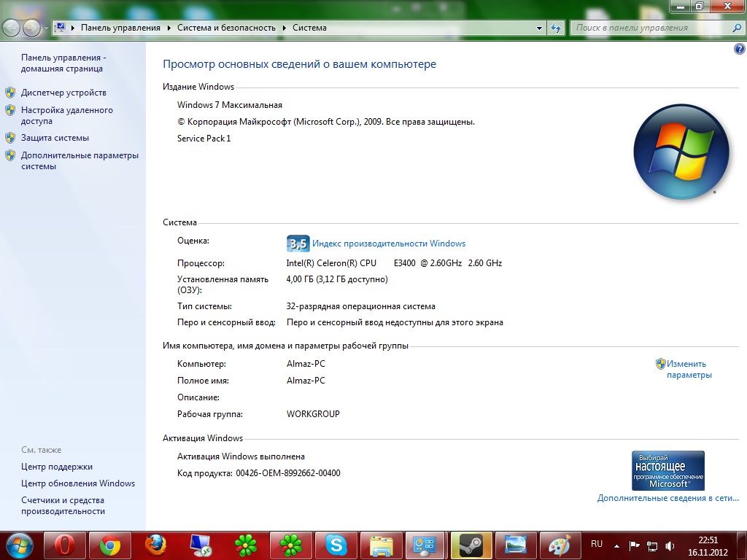
Task: Click the Back navigation arrow
Action: pyautogui.click(x=12, y=28)
